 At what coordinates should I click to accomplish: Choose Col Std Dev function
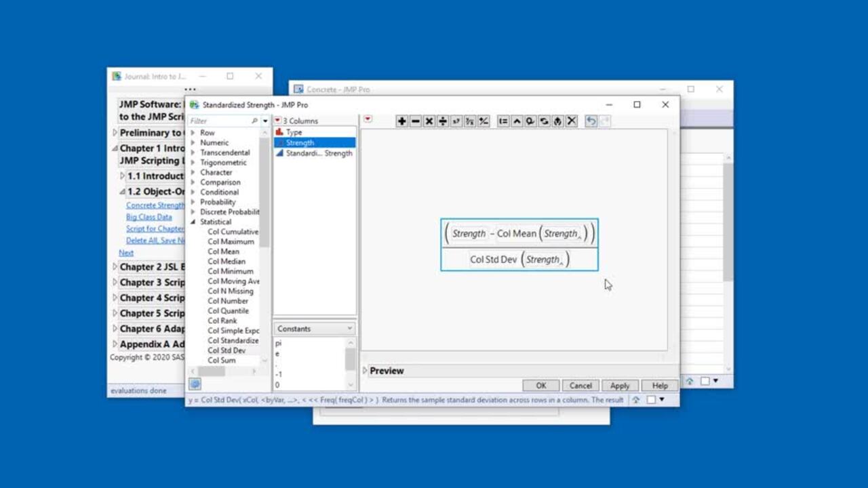pos(226,350)
